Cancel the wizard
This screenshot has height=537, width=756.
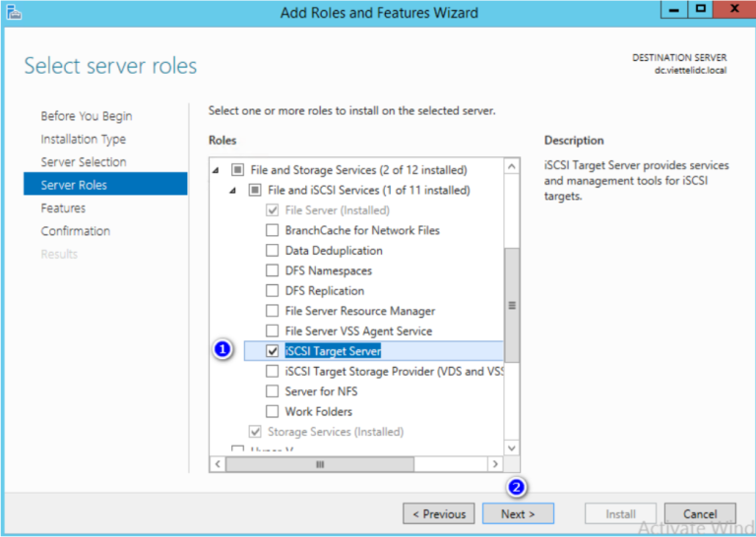point(700,513)
